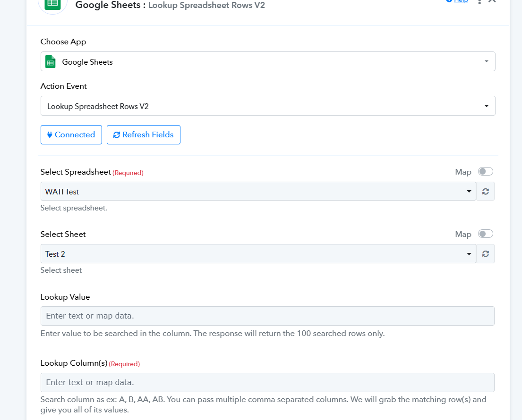Toggle Map switch for Select Sheet

(x=485, y=234)
